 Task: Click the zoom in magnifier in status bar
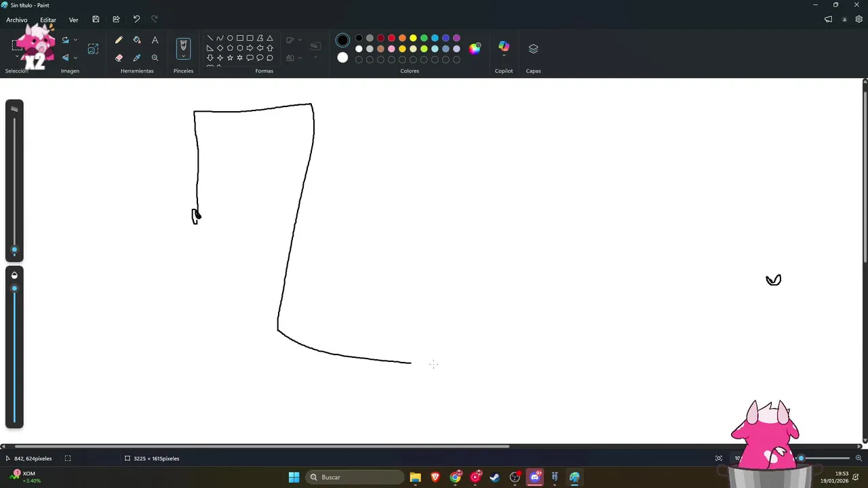[x=859, y=458]
